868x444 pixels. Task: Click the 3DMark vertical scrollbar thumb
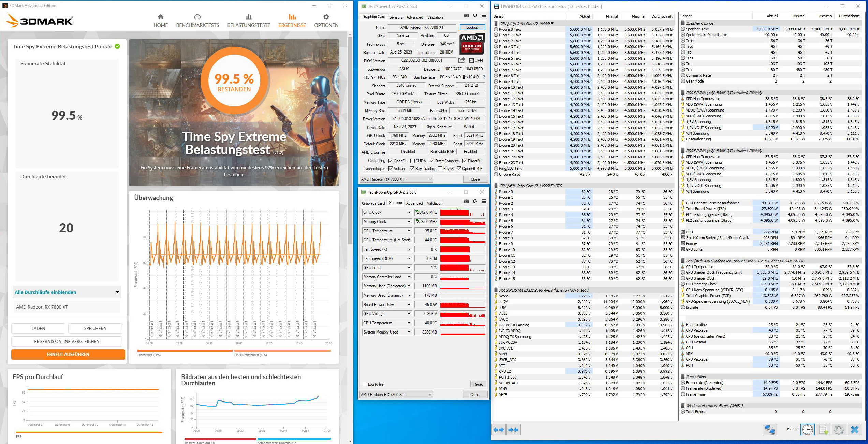pyautogui.click(x=350, y=140)
